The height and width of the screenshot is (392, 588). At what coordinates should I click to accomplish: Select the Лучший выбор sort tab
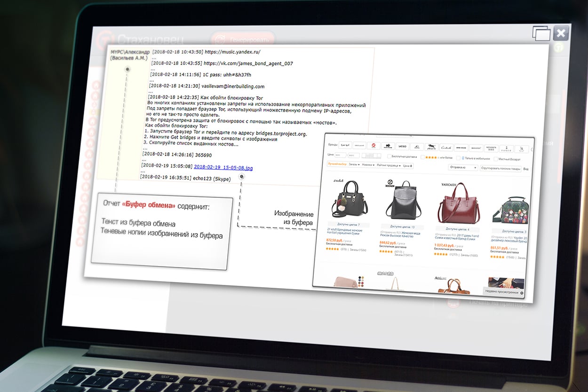click(337, 165)
